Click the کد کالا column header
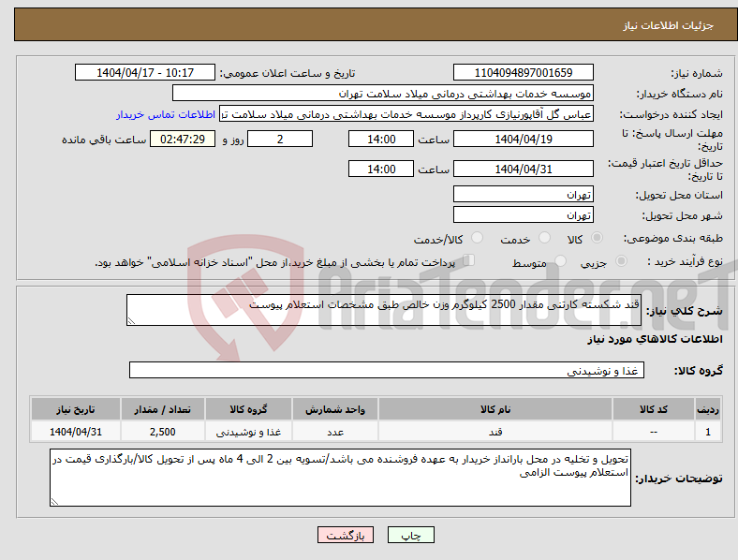Viewport: 738px width, 560px height. 654,409
